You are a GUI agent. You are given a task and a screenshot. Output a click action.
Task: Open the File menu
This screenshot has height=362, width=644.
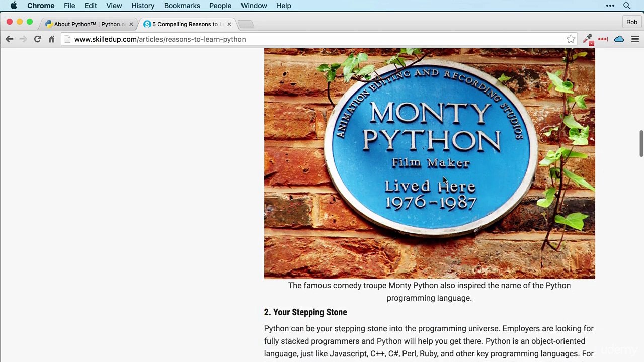[x=69, y=6]
